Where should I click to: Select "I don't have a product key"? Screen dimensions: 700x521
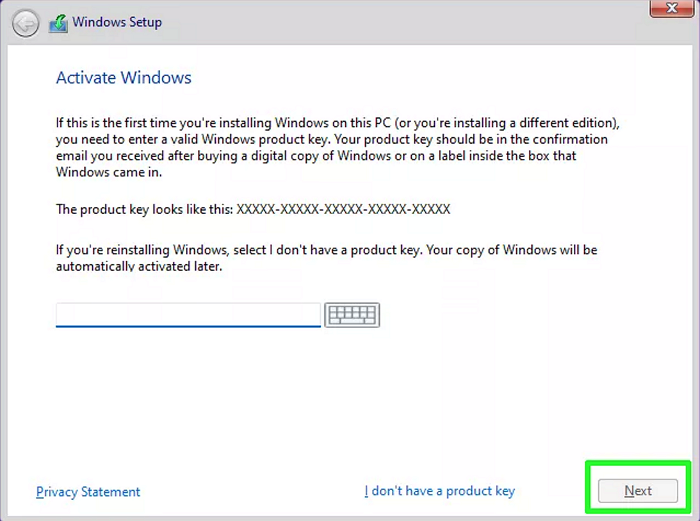point(439,491)
